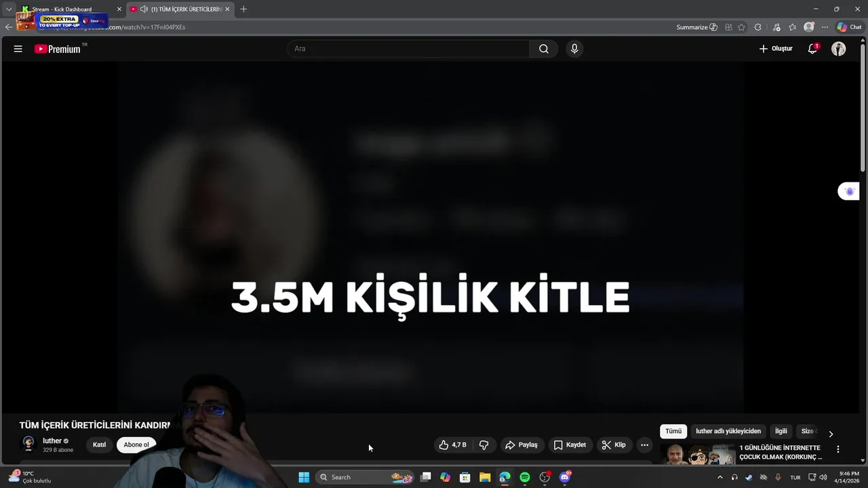Open a new browser tab
The image size is (868, 488).
[x=243, y=9]
